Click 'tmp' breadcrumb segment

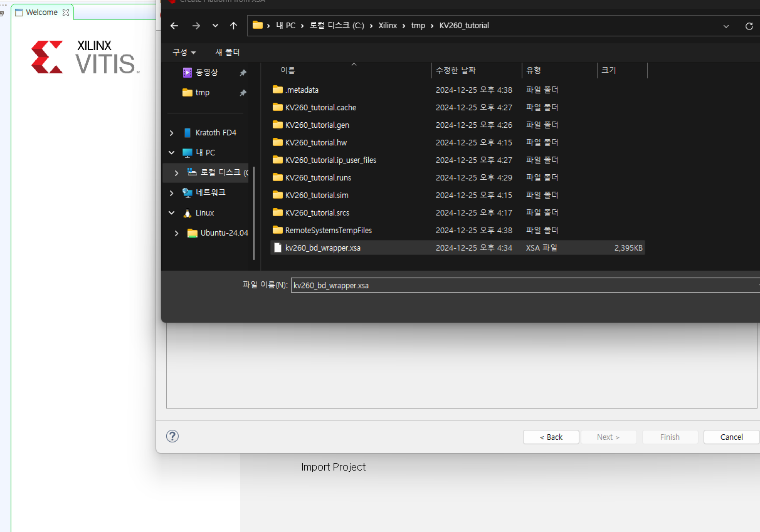click(x=418, y=26)
